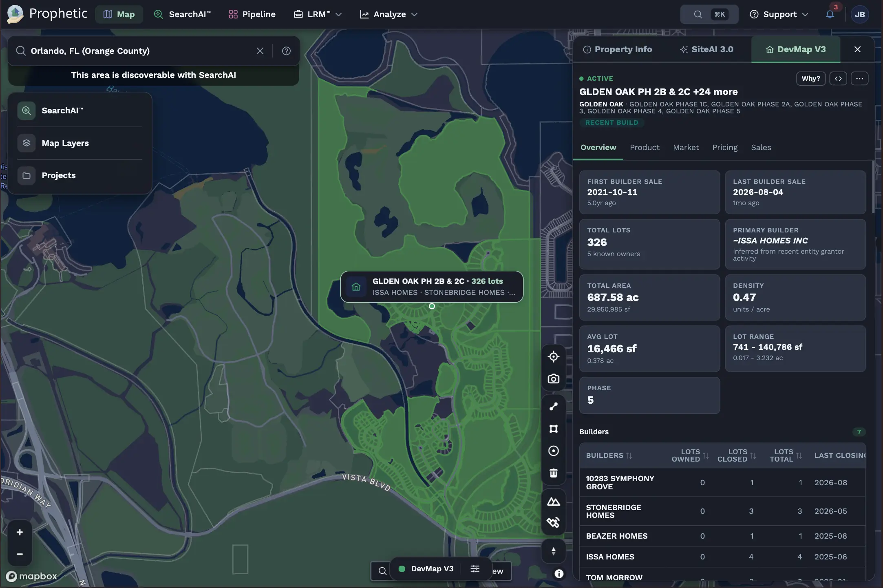
Task: Select the ISSA HOMES builder row
Action: coord(722,557)
